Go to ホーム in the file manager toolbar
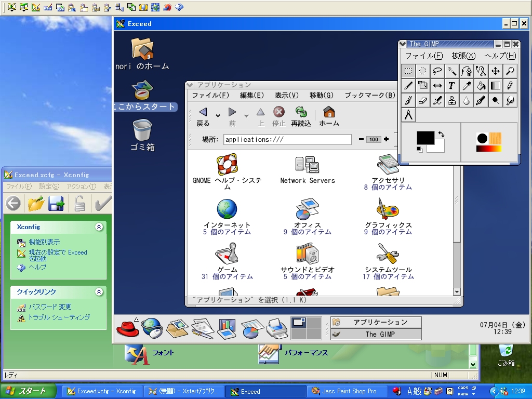Screen dimensions: 532x399 click(x=329, y=117)
